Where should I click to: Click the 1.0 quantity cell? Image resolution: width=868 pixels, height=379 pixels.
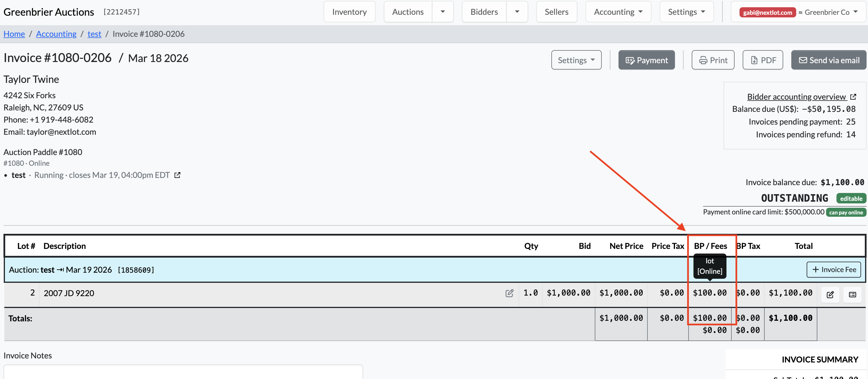530,293
